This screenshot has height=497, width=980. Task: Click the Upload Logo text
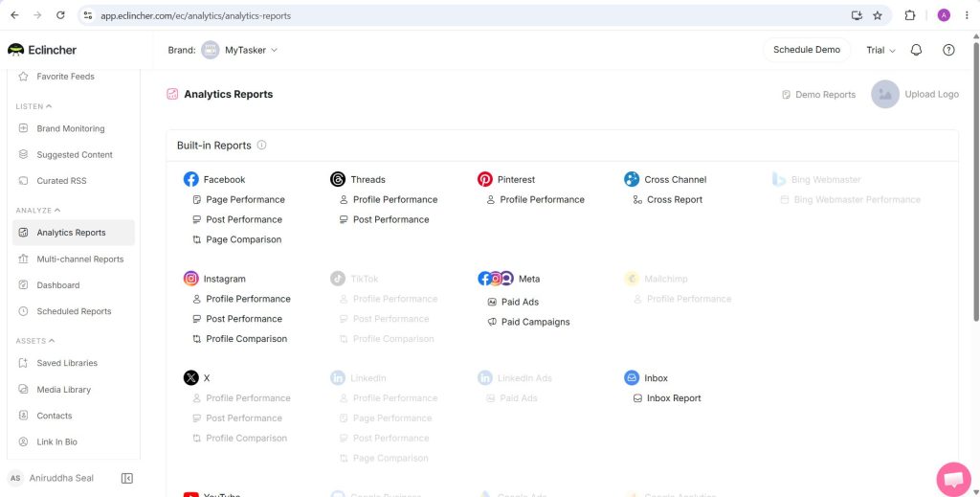coord(932,95)
